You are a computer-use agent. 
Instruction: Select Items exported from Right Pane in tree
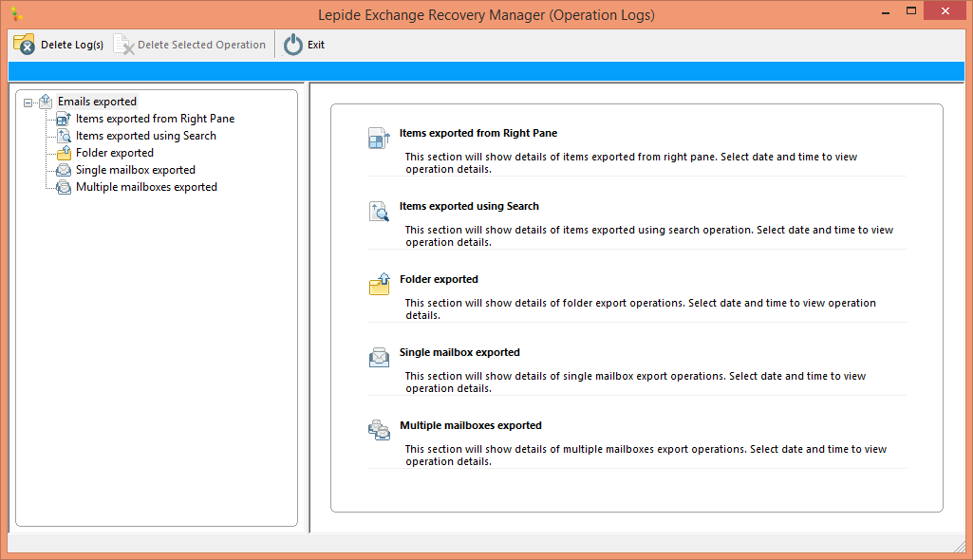point(155,119)
